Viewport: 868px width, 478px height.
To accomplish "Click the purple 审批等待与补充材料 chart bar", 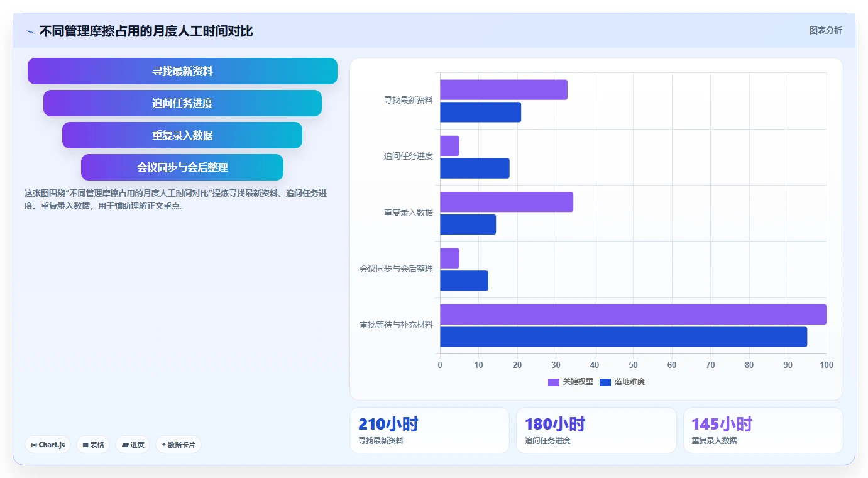I will (633, 314).
